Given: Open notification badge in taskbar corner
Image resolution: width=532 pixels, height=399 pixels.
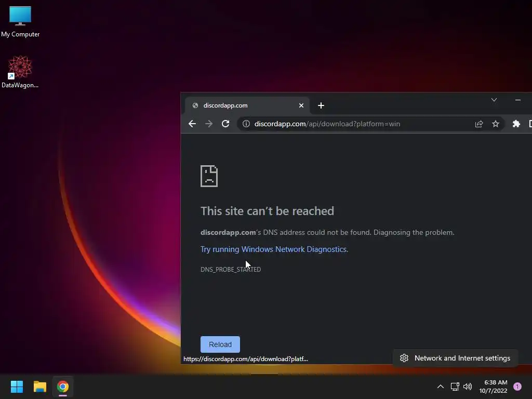Looking at the screenshot, I should click(517, 387).
